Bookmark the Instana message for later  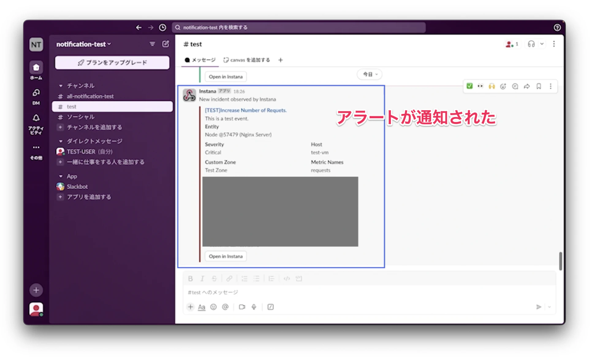[x=539, y=86]
